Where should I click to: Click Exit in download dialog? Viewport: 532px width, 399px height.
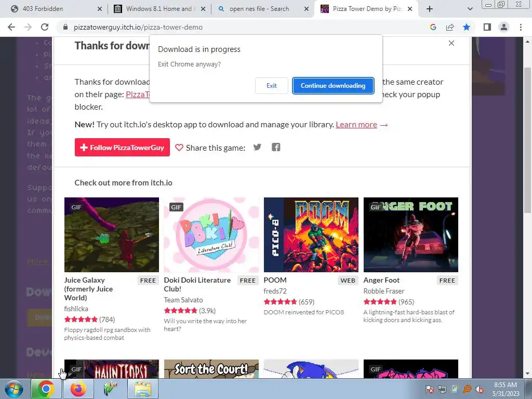(x=271, y=86)
